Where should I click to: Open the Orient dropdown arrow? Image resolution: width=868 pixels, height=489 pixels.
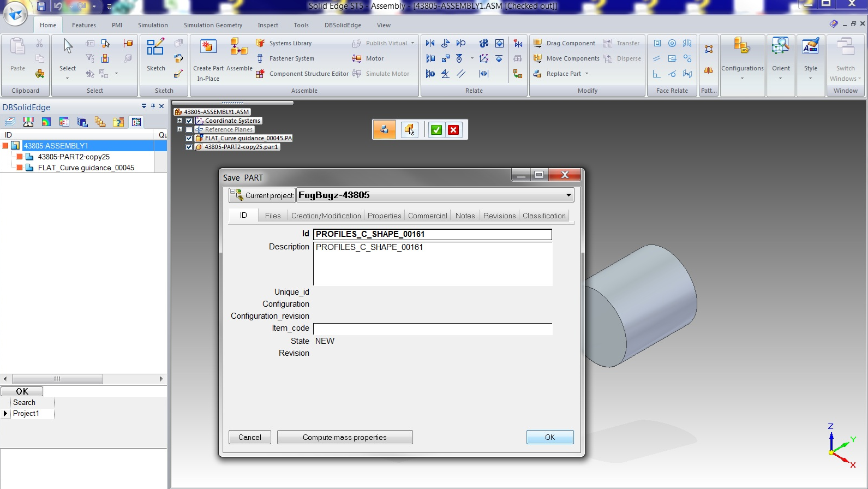781,79
